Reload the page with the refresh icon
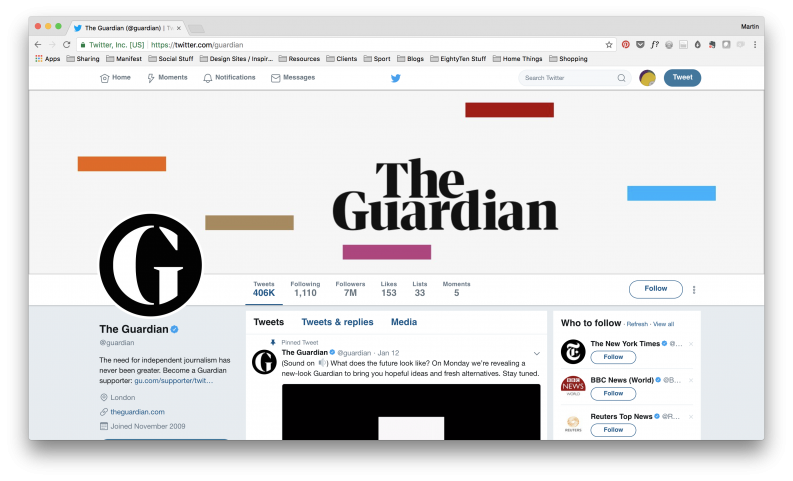The image size is (793, 481). tap(66, 45)
